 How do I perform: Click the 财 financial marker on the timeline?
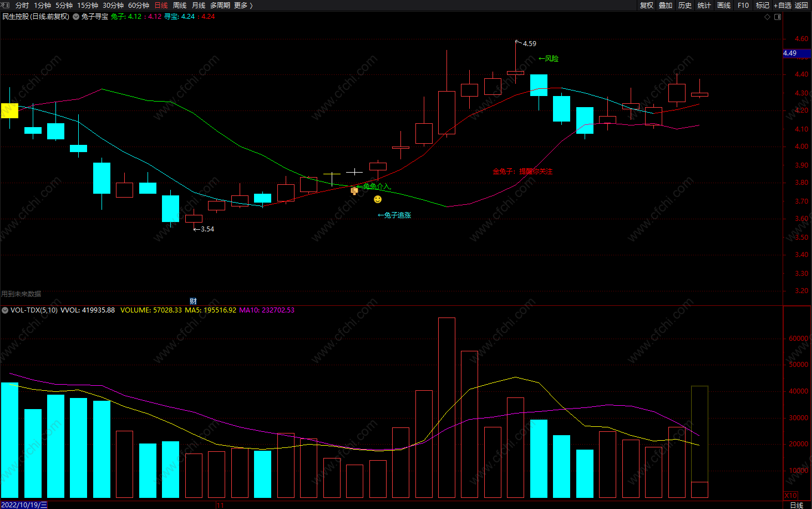[x=193, y=301]
